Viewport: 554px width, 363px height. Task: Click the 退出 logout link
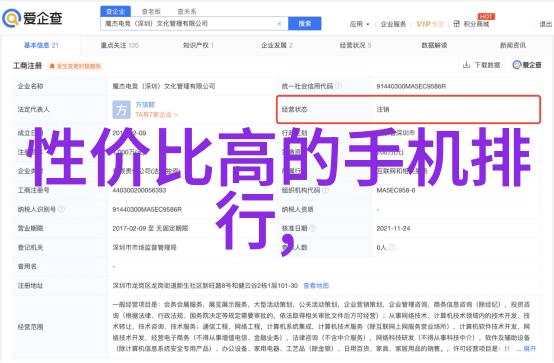point(546,24)
